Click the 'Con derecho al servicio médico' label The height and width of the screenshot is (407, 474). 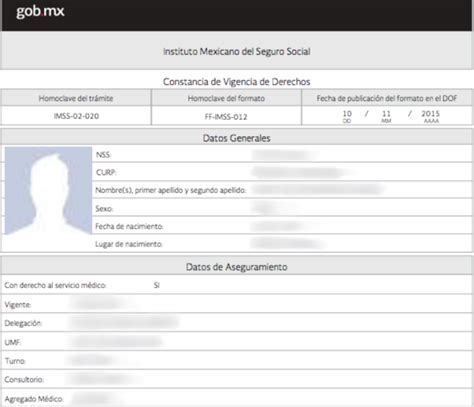pyautogui.click(x=55, y=285)
